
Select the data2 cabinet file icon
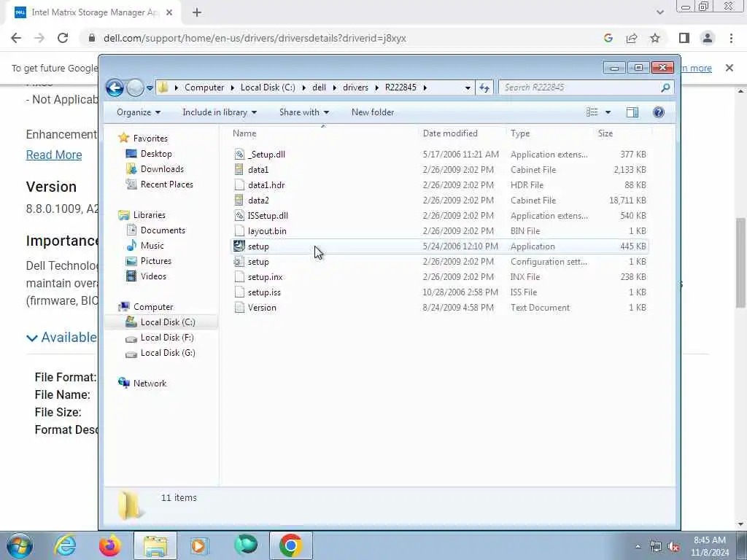point(239,200)
